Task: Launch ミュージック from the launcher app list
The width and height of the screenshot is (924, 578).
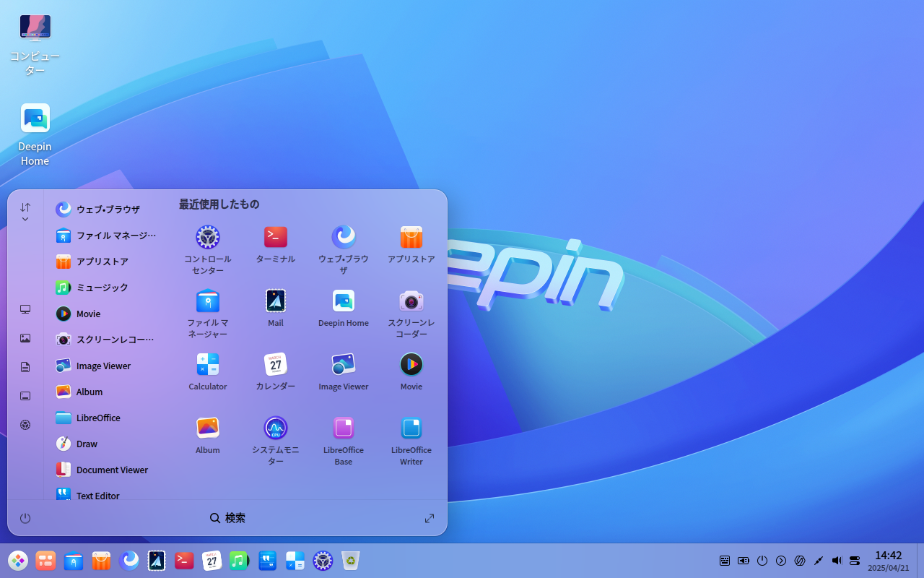Action: pyautogui.click(x=107, y=288)
